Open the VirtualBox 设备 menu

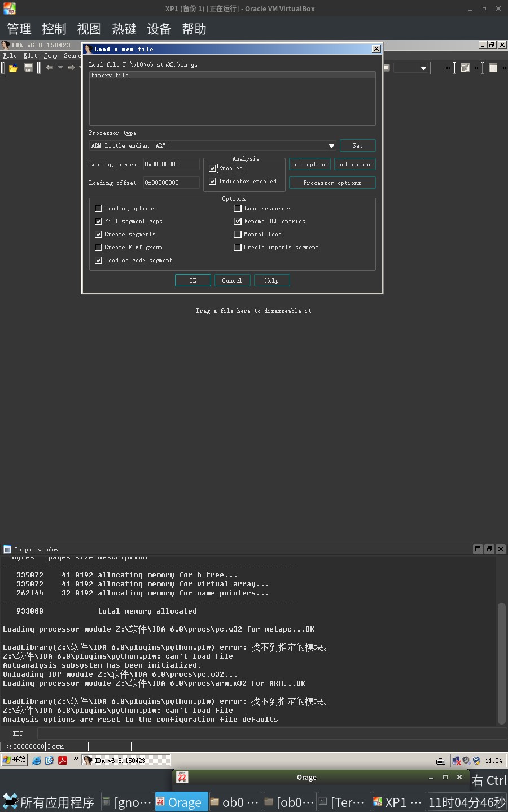pos(159,29)
